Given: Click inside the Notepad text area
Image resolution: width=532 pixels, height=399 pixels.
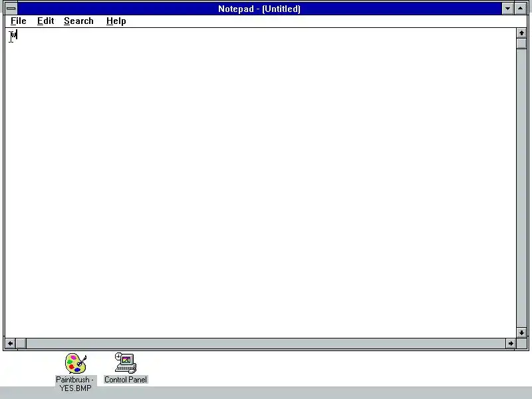Looking at the screenshot, I should point(261,184).
